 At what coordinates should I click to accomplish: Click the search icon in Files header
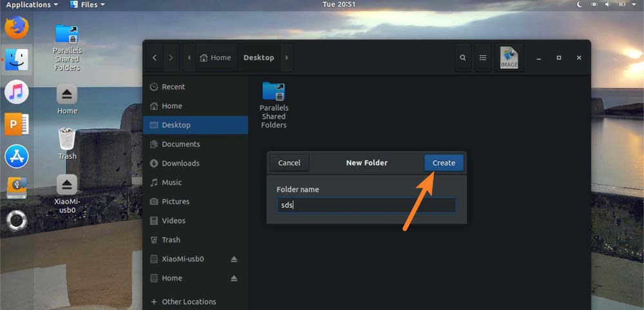[462, 57]
